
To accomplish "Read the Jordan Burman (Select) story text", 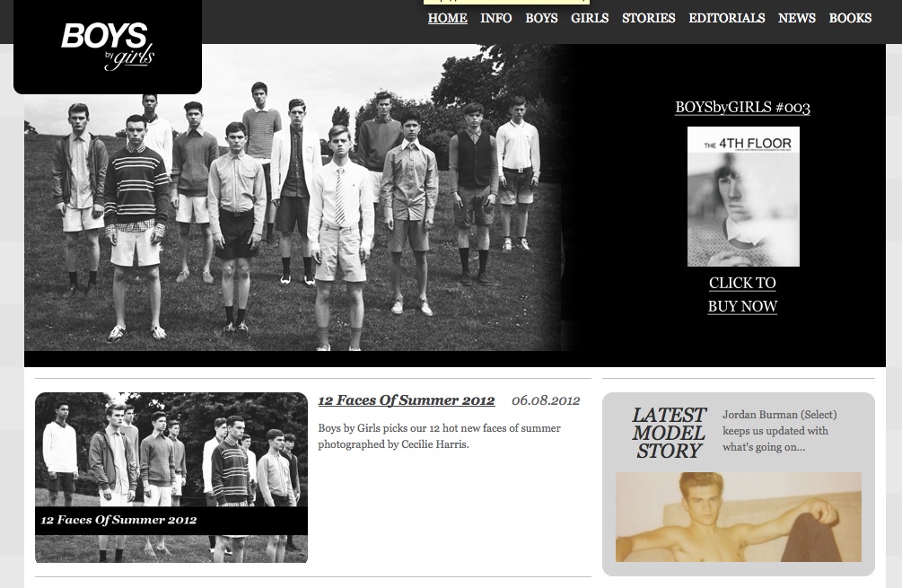I will 779,431.
